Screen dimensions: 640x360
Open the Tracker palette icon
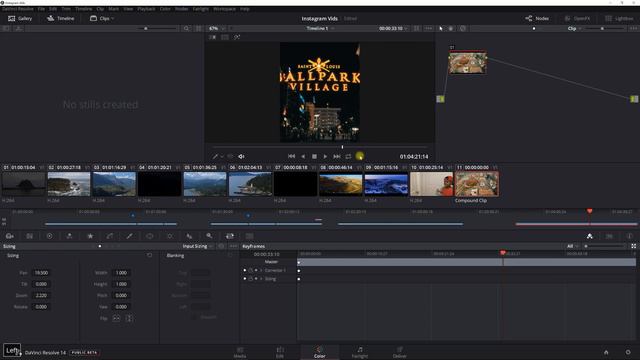[169, 236]
